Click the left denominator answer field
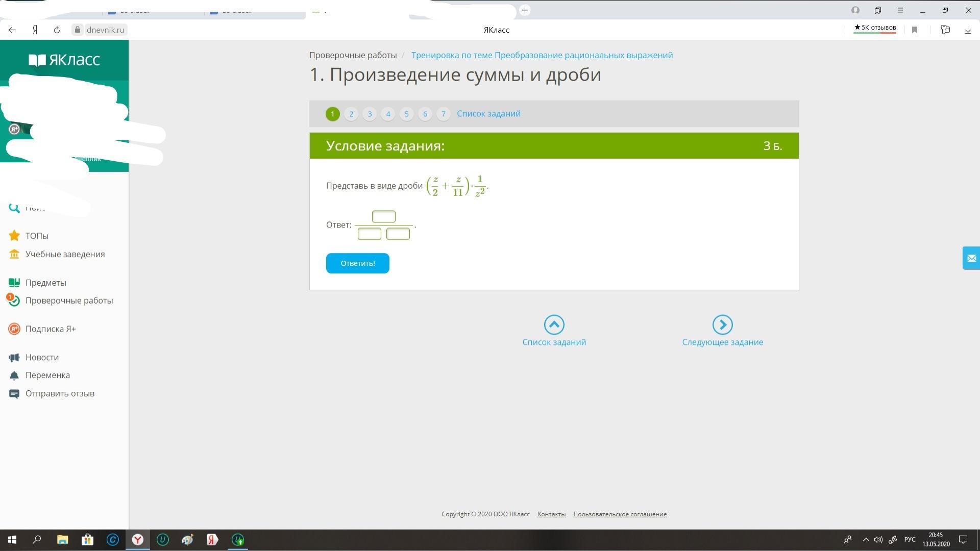Image resolution: width=980 pixels, height=551 pixels. [x=369, y=234]
